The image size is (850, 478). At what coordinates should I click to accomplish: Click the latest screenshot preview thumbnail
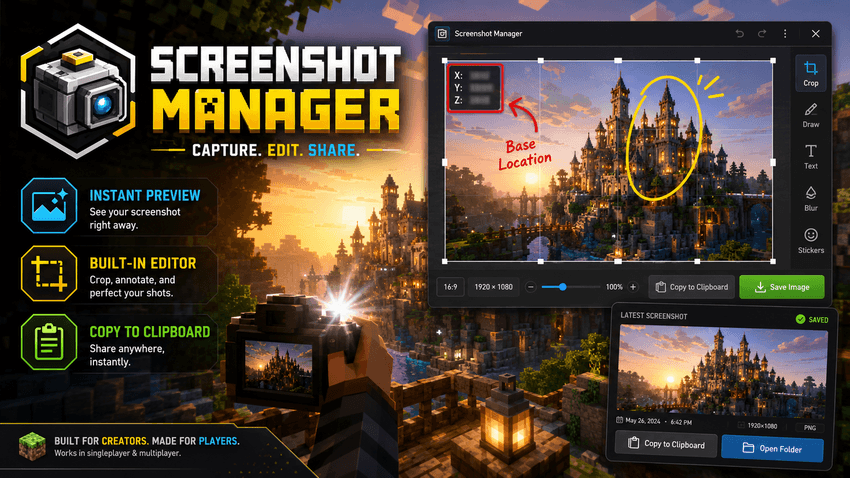pyautogui.click(x=722, y=370)
